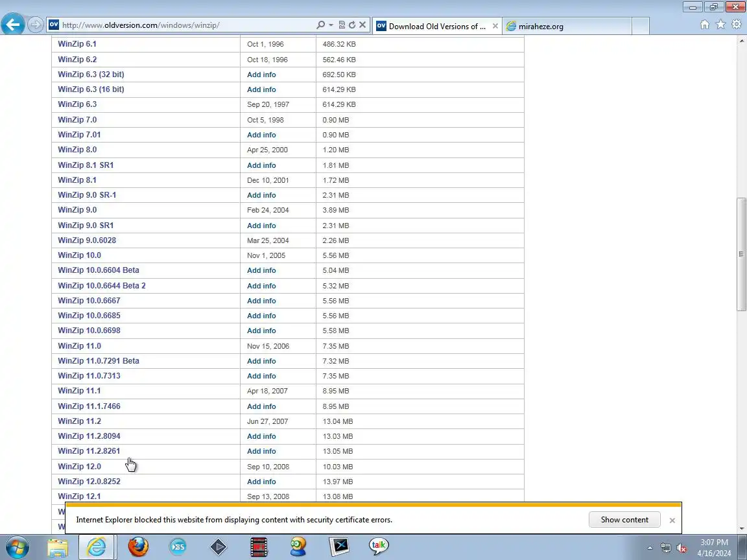Open the WinZip 6.1 link

pyautogui.click(x=77, y=44)
